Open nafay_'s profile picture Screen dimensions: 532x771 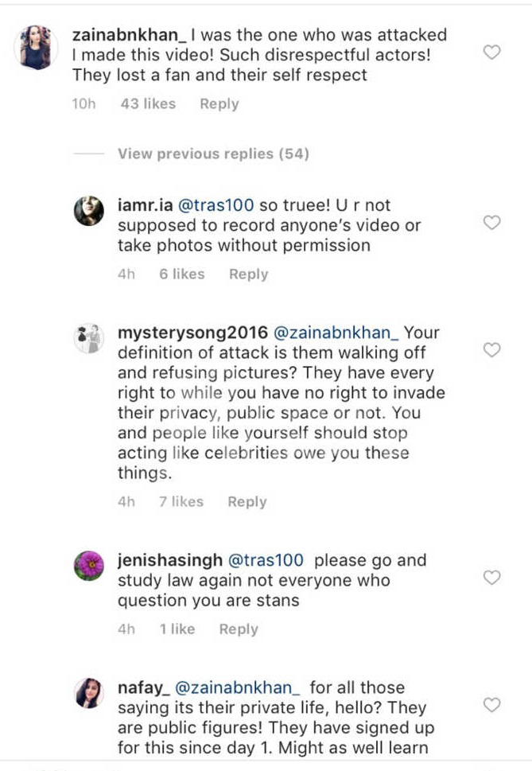(88, 693)
